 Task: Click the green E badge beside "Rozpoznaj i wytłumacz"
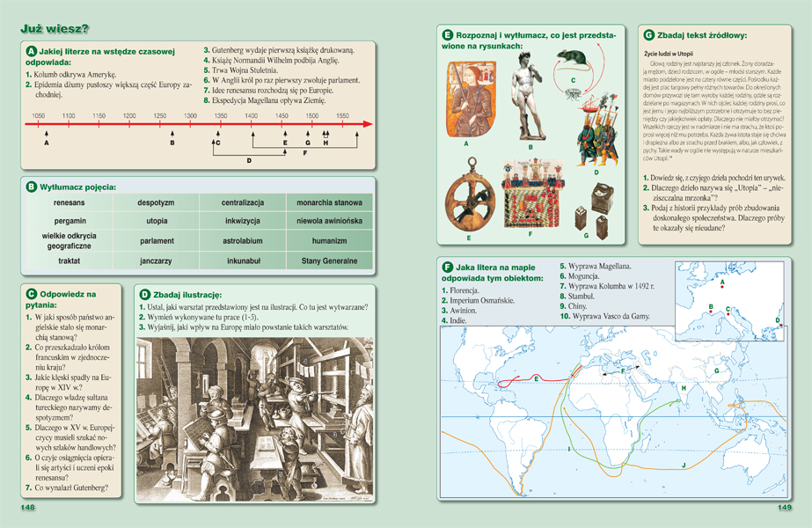[x=448, y=35]
